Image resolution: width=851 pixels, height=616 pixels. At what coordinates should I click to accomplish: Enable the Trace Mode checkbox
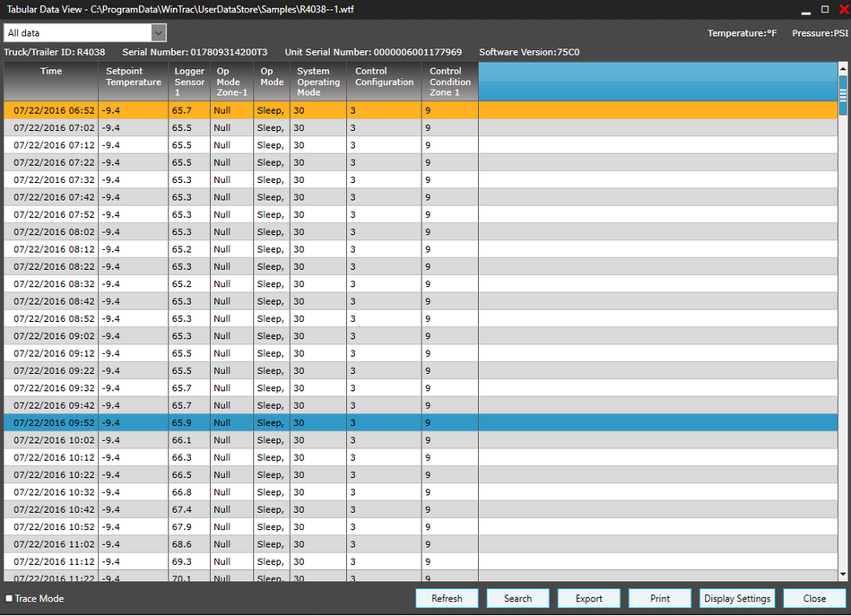(9, 599)
